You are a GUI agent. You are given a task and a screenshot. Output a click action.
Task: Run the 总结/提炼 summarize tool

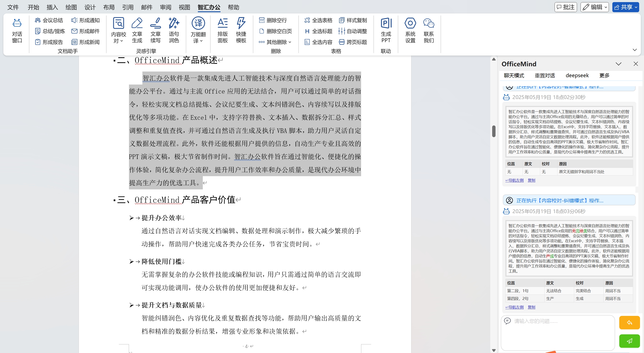click(50, 31)
